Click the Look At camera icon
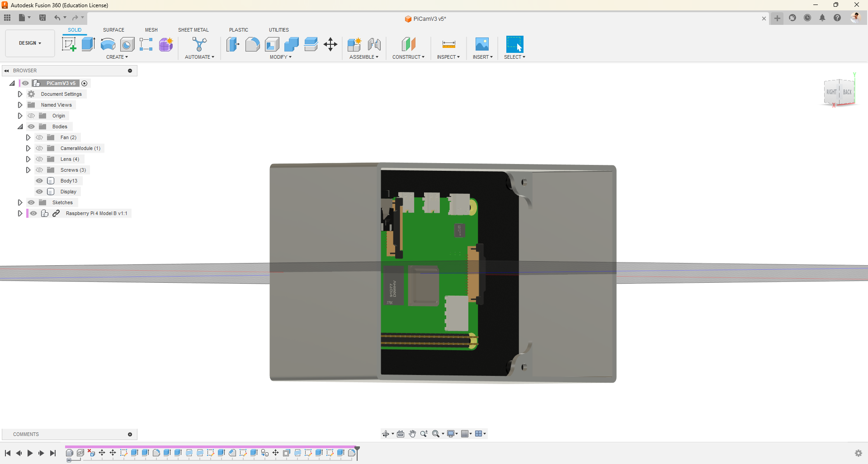The height and width of the screenshot is (464, 868). (x=401, y=434)
